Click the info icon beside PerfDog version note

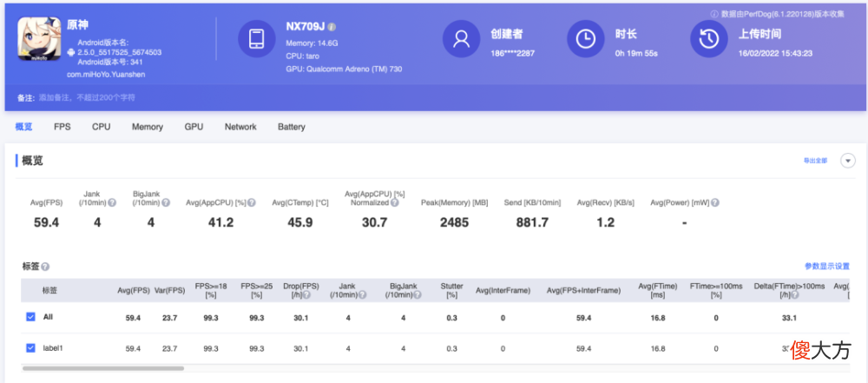click(x=714, y=14)
